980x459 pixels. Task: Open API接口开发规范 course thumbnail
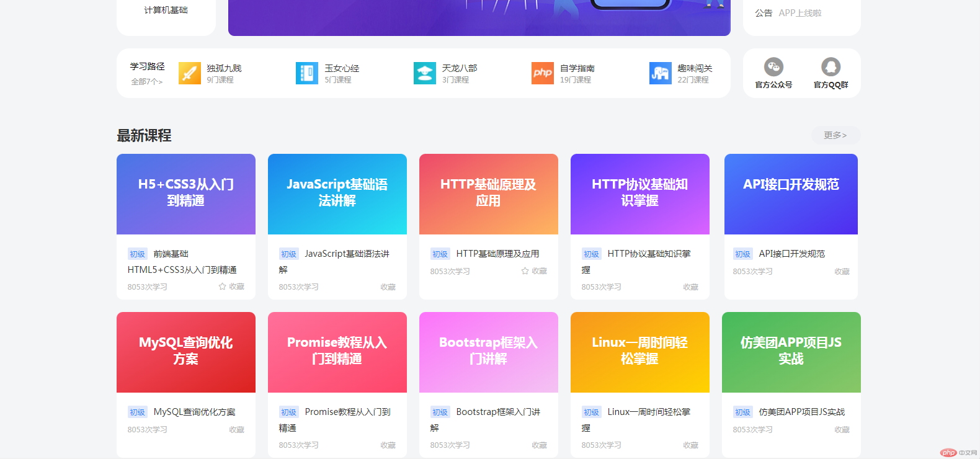click(x=791, y=194)
